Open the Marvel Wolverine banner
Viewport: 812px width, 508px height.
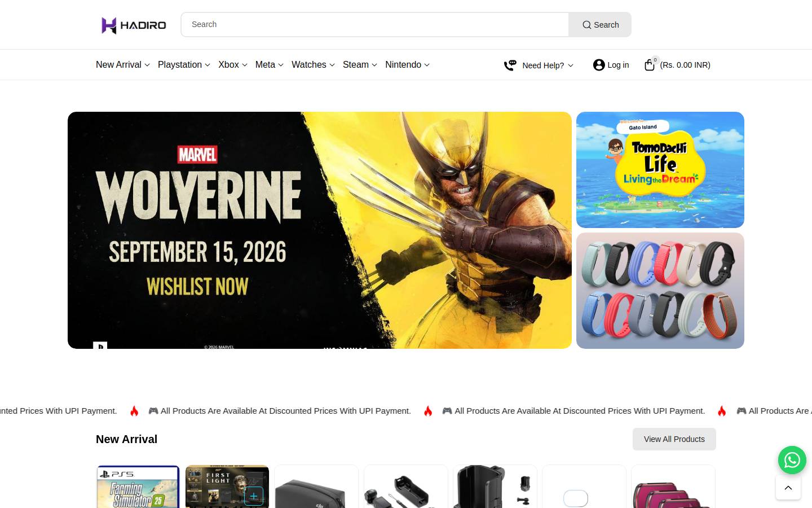(320, 230)
